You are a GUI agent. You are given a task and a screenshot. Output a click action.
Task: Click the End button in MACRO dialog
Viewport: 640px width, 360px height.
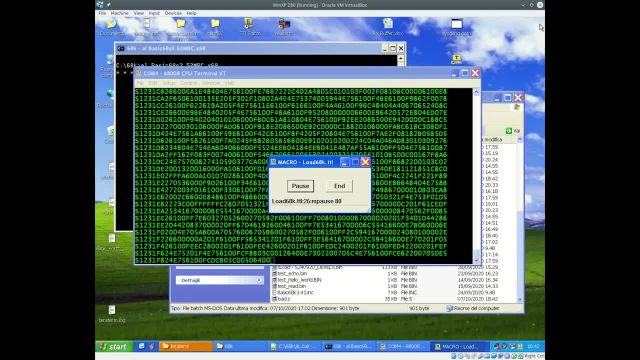pos(340,186)
